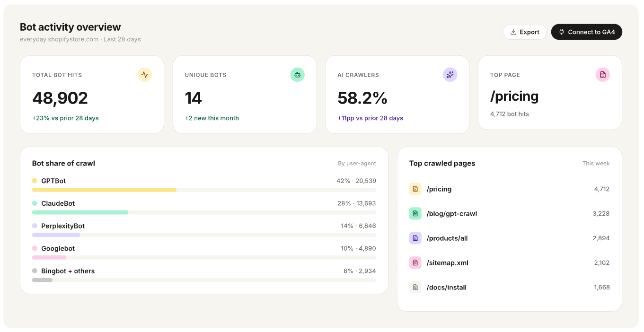
Task: Click the 58.2% AI crawlers value
Action: coord(362,98)
